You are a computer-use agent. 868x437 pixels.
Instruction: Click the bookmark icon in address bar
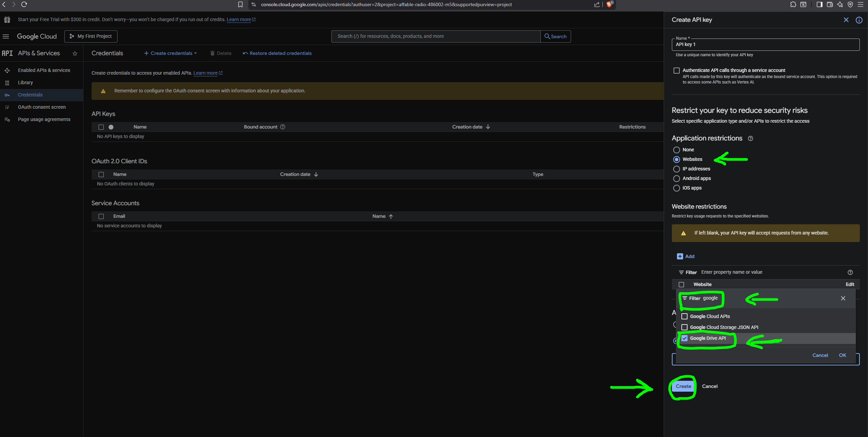click(240, 4)
